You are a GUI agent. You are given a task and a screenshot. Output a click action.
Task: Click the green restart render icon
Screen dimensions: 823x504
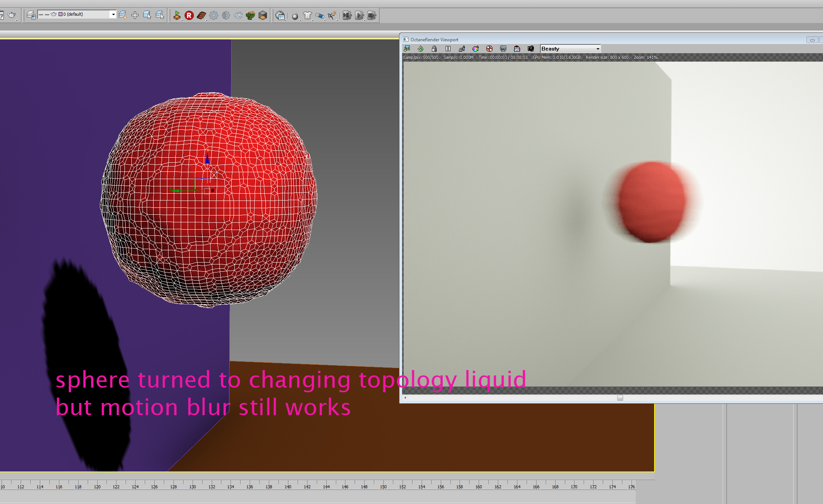tap(420, 49)
